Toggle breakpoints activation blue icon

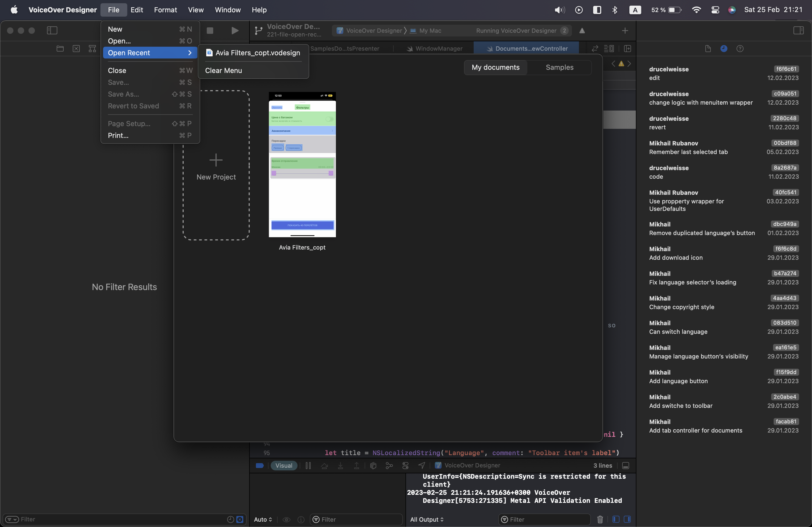tap(260, 465)
